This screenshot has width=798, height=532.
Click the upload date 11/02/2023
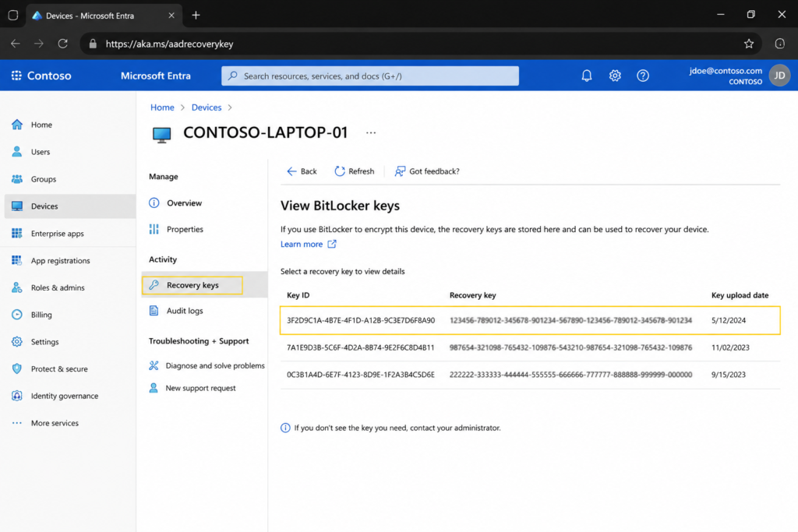click(x=730, y=347)
